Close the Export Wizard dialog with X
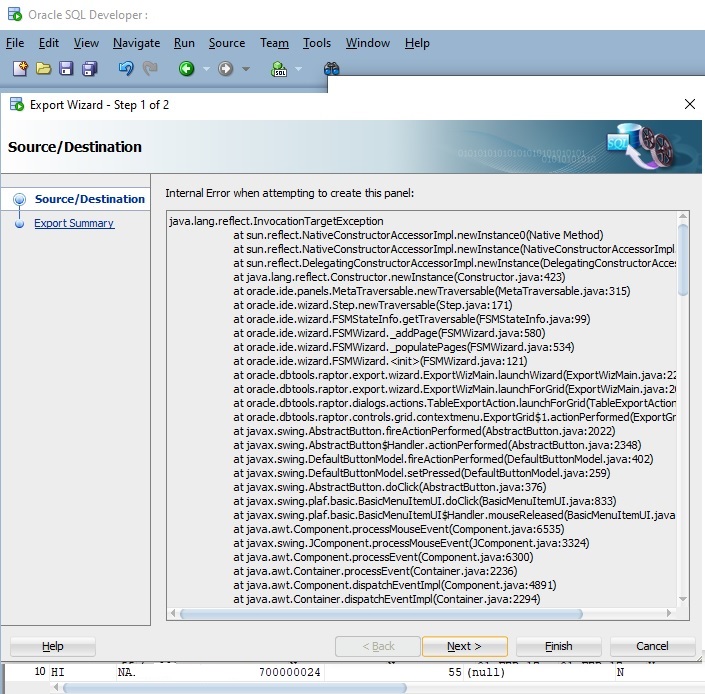Image resolution: width=705 pixels, height=694 pixels. coord(689,104)
